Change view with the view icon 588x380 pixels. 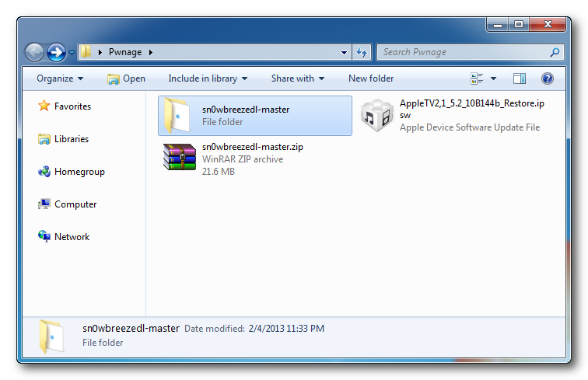pyautogui.click(x=477, y=78)
